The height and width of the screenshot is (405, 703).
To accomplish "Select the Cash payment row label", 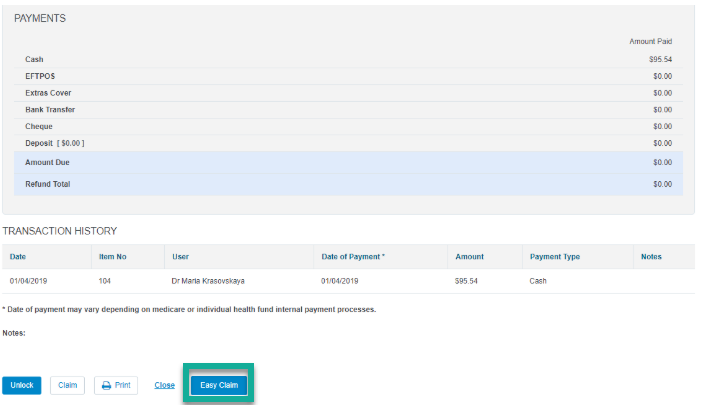I will [x=34, y=59].
